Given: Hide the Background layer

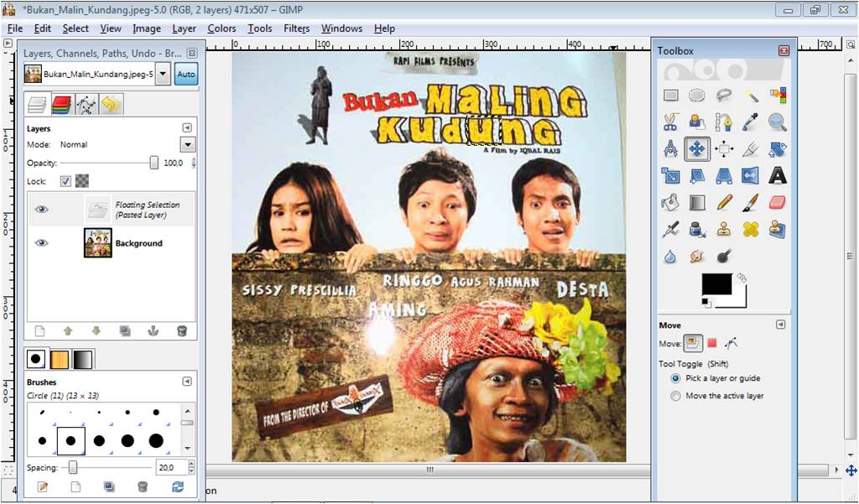Looking at the screenshot, I should click(x=41, y=242).
